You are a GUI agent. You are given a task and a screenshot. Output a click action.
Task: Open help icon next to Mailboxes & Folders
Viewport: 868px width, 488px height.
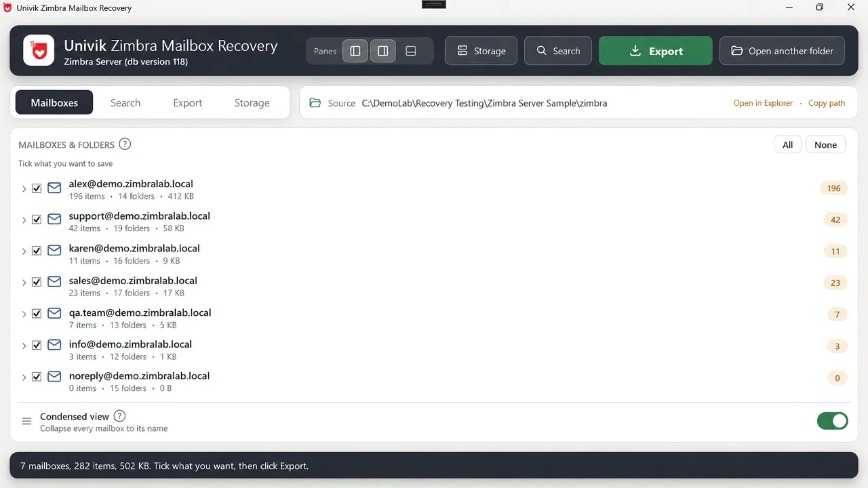click(125, 144)
